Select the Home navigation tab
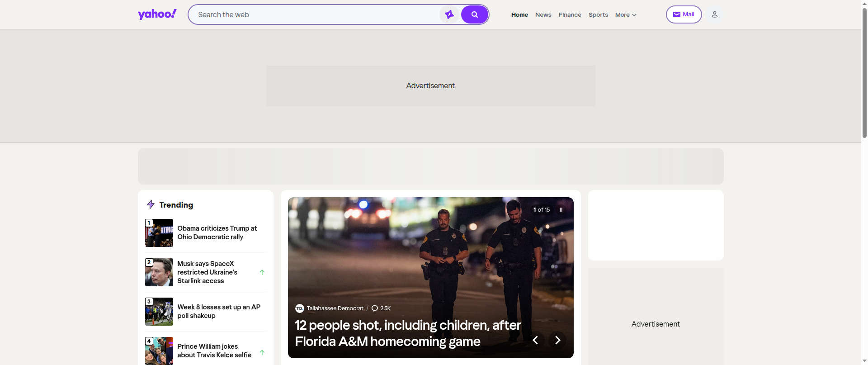 tap(519, 15)
